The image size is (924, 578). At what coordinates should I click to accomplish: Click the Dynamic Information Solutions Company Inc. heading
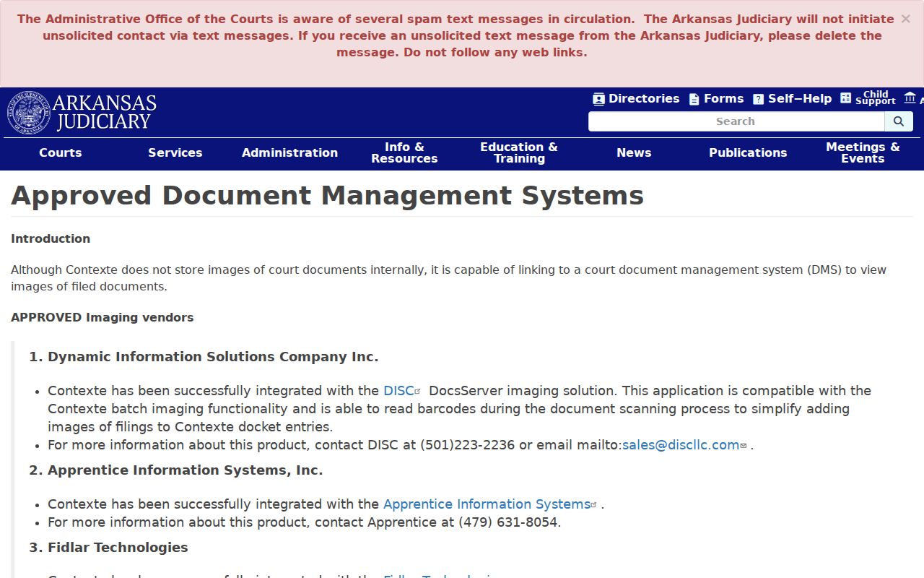click(213, 357)
